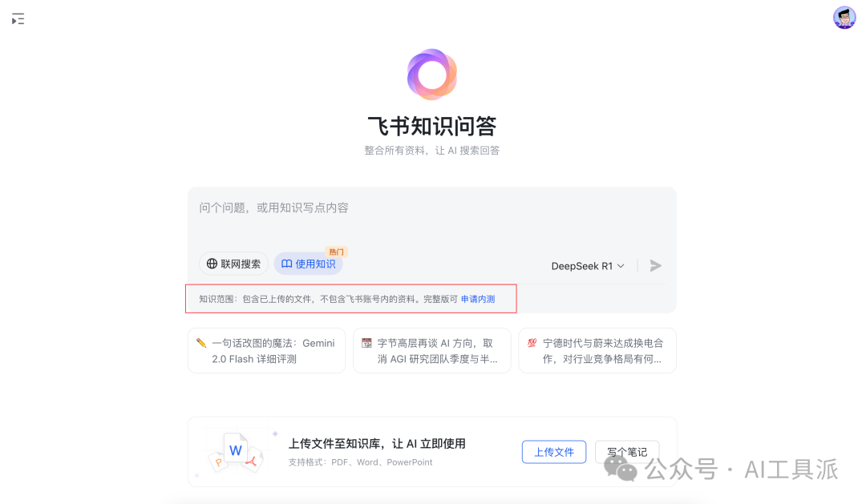Open the Gemini 2.0 Flash 详细评测 suggestion
Image resolution: width=866 pixels, height=504 pixels.
pos(267,350)
